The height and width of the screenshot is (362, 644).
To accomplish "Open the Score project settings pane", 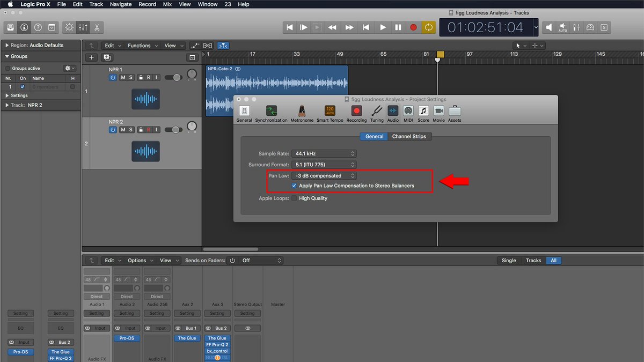I will point(423,114).
